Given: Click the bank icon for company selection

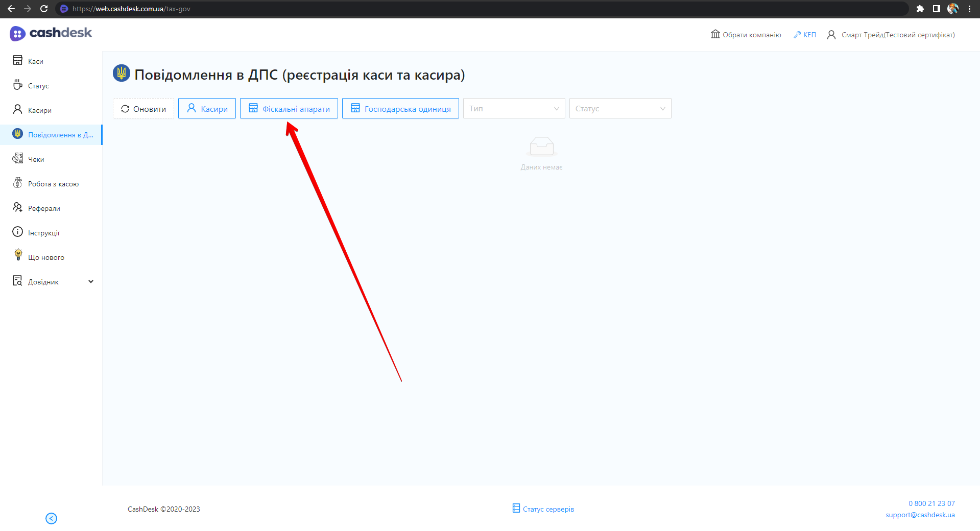Looking at the screenshot, I should 715,34.
